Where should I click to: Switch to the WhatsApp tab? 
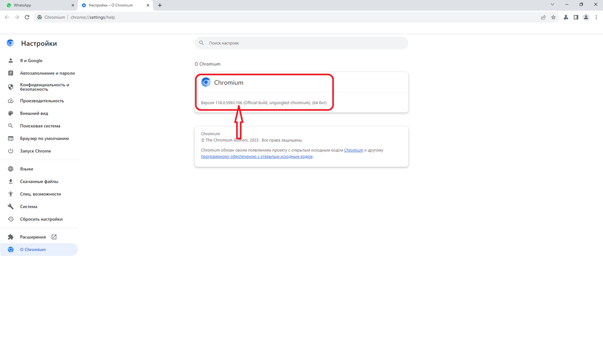[39, 5]
